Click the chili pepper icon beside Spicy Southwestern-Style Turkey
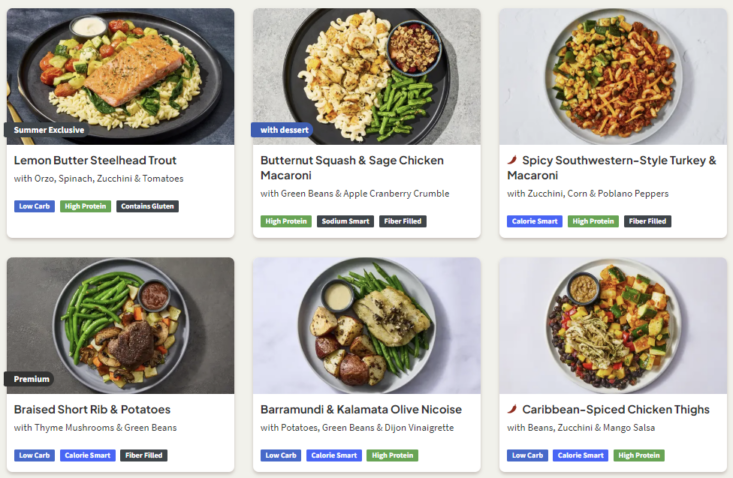 [512, 160]
